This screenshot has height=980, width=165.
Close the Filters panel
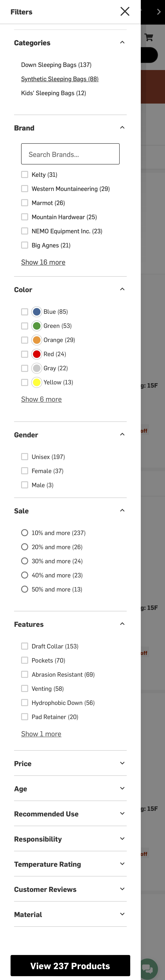125,11
